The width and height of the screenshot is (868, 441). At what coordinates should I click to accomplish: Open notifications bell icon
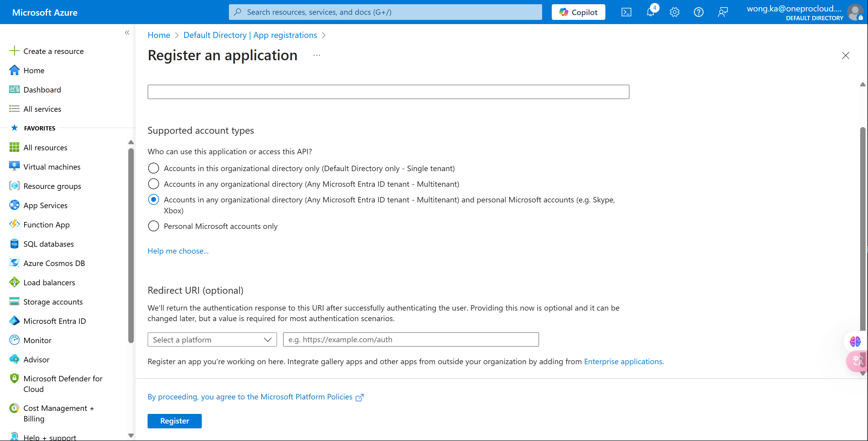[651, 12]
